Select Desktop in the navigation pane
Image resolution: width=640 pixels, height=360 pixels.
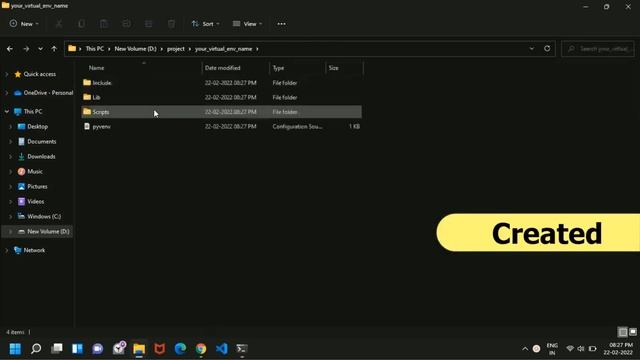click(x=37, y=127)
